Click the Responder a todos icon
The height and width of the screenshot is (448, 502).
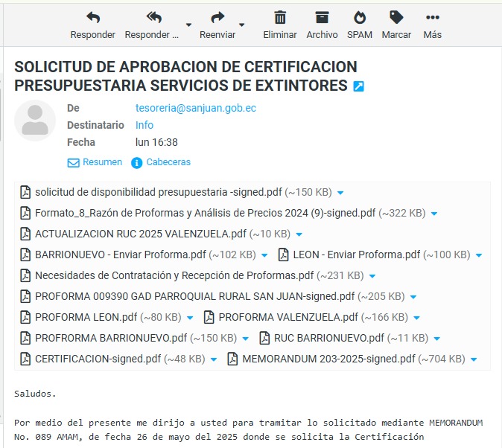coord(153,18)
